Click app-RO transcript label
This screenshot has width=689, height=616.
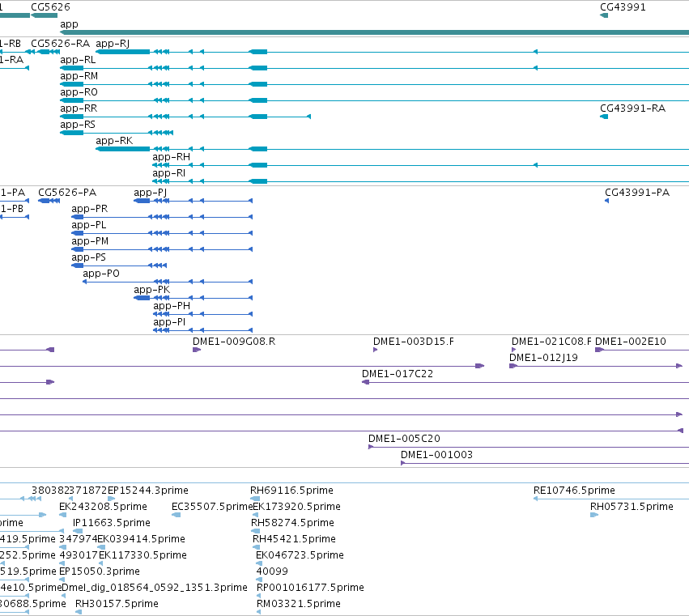click(x=79, y=92)
